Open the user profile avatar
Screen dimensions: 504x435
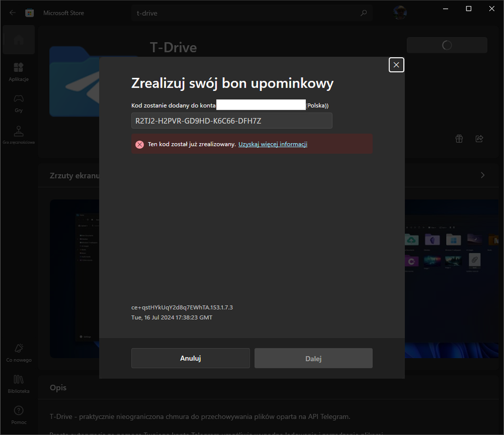coord(400,13)
